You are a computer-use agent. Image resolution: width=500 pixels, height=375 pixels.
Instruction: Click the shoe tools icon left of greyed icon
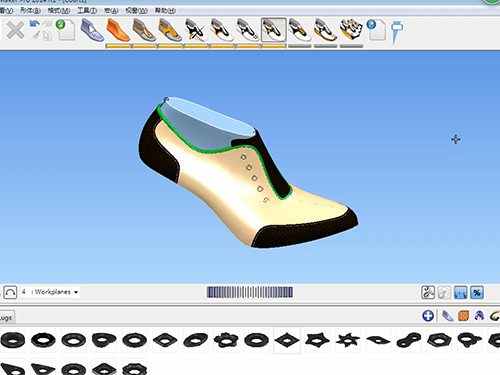(428, 293)
